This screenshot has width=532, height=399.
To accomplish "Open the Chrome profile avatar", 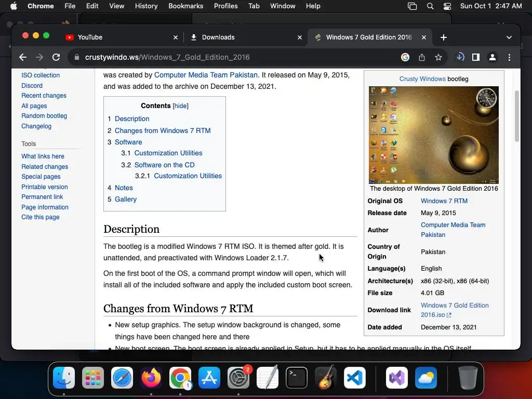I will coord(493,57).
